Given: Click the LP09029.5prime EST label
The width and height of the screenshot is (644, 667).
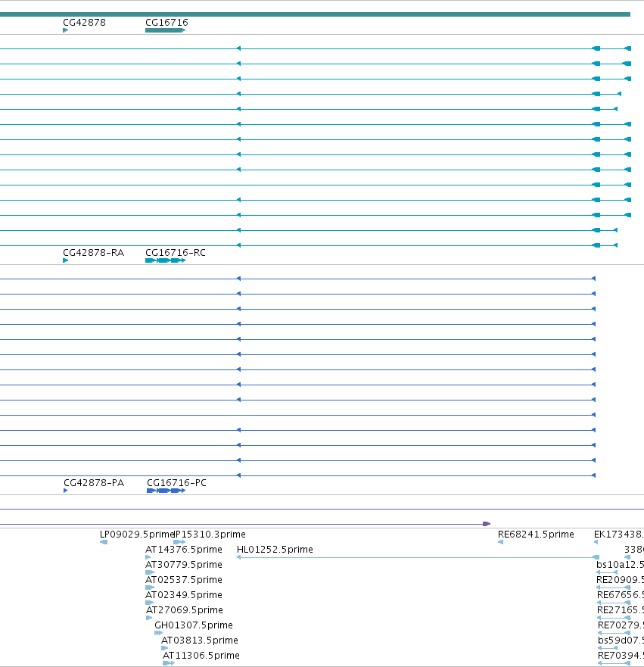Looking at the screenshot, I should click(x=136, y=535).
